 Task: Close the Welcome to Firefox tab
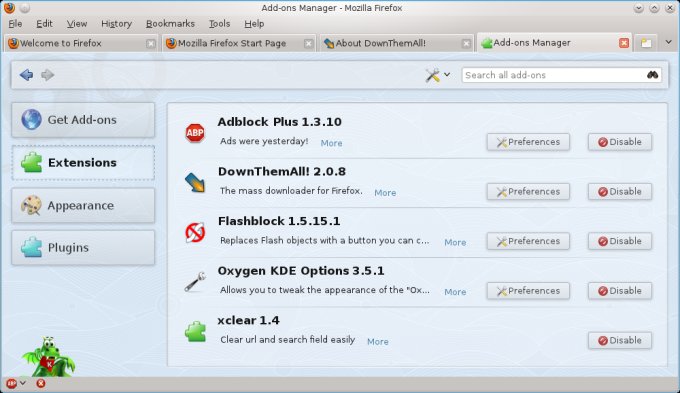point(150,43)
